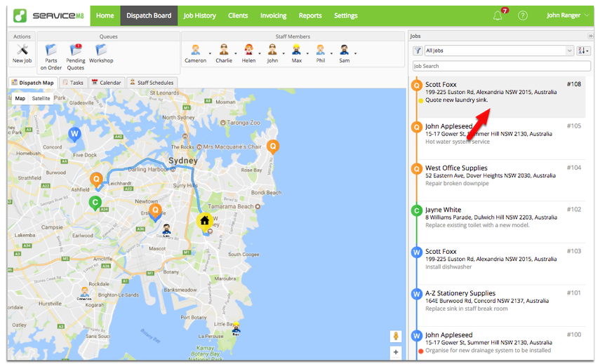Open the Settings menu
This screenshot has height=364, width=600.
(x=345, y=15)
